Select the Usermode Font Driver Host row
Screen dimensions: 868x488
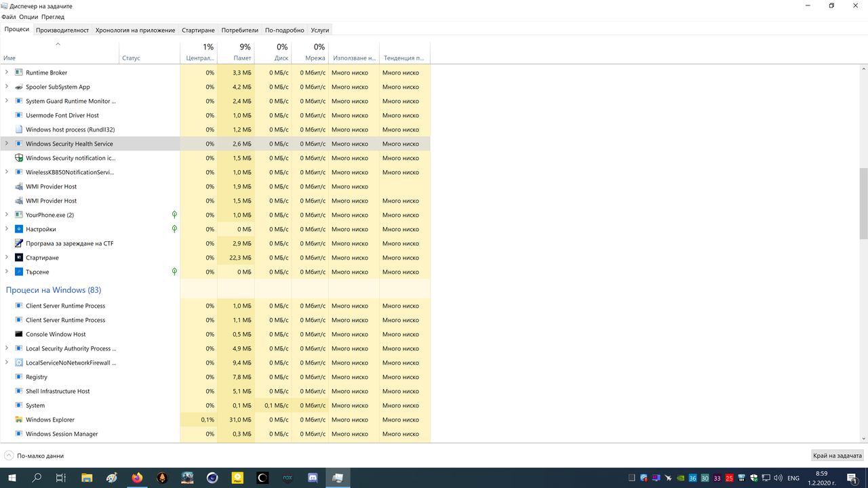point(215,115)
